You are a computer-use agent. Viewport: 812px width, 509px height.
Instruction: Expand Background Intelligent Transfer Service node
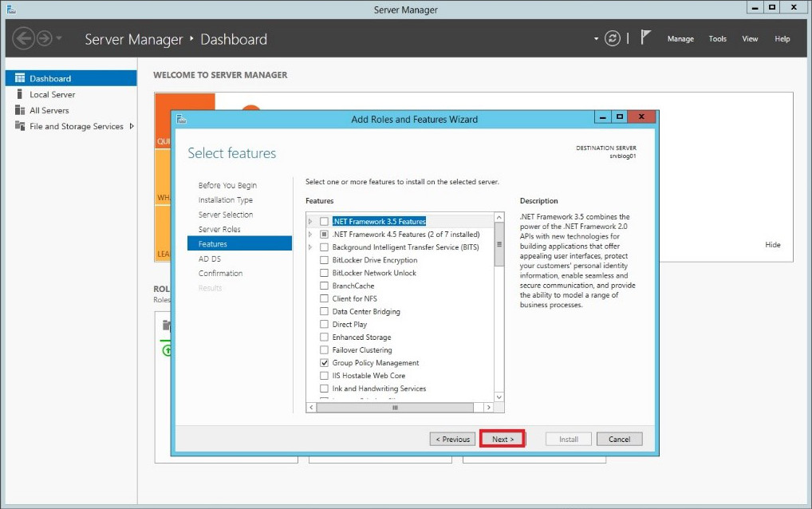pyautogui.click(x=310, y=247)
